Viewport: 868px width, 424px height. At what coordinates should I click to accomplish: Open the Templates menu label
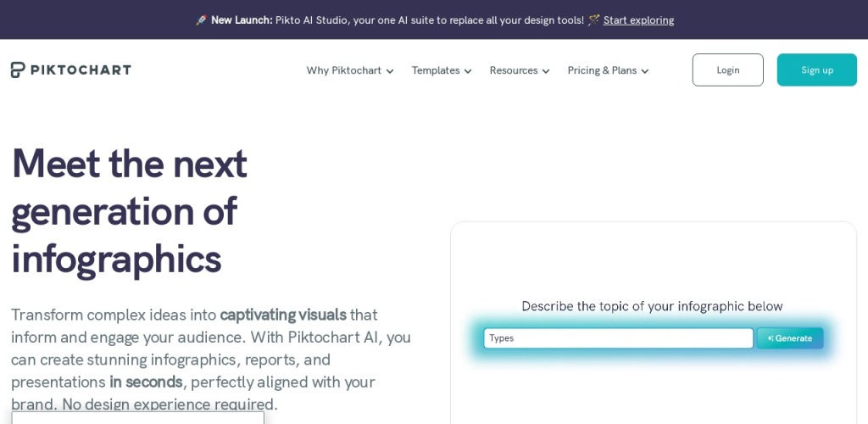point(436,70)
